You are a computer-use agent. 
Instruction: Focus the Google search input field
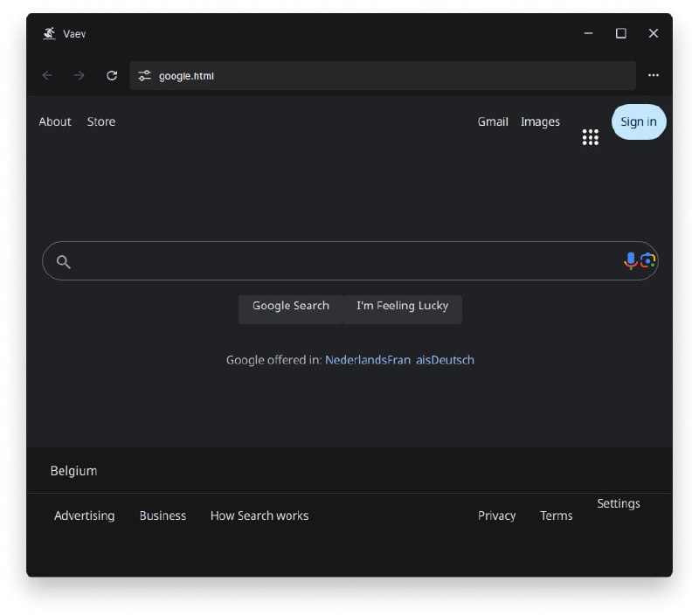click(345, 261)
